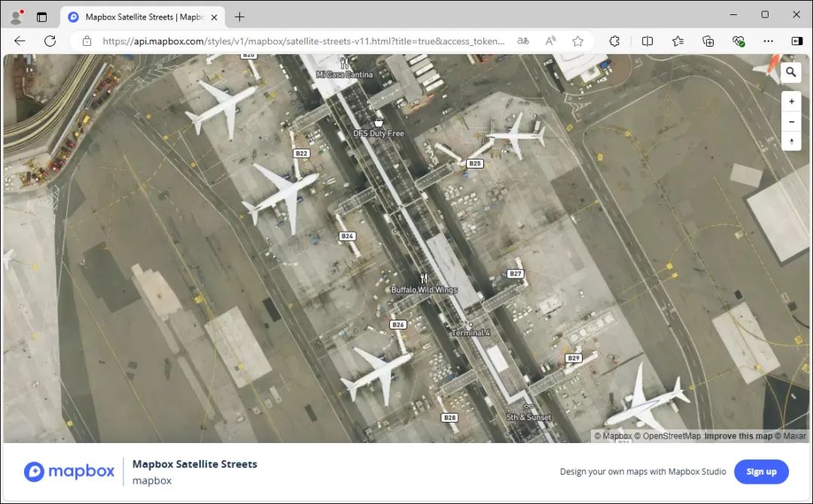Image resolution: width=813 pixels, height=504 pixels.
Task: View site information lock icon
Action: click(x=87, y=41)
